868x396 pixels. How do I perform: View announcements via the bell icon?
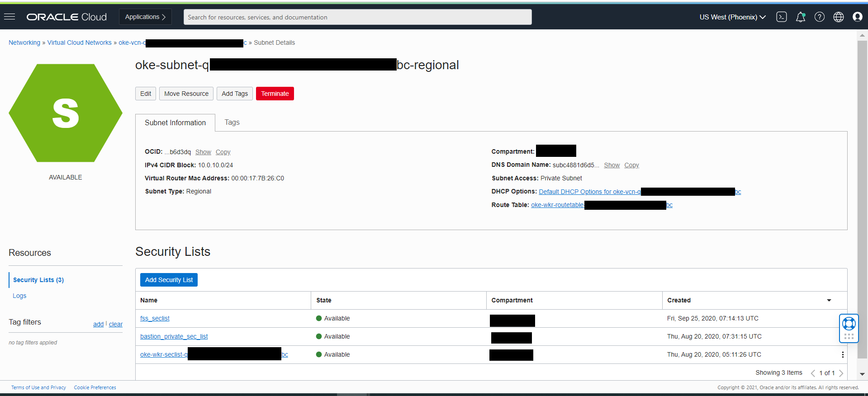(x=800, y=17)
